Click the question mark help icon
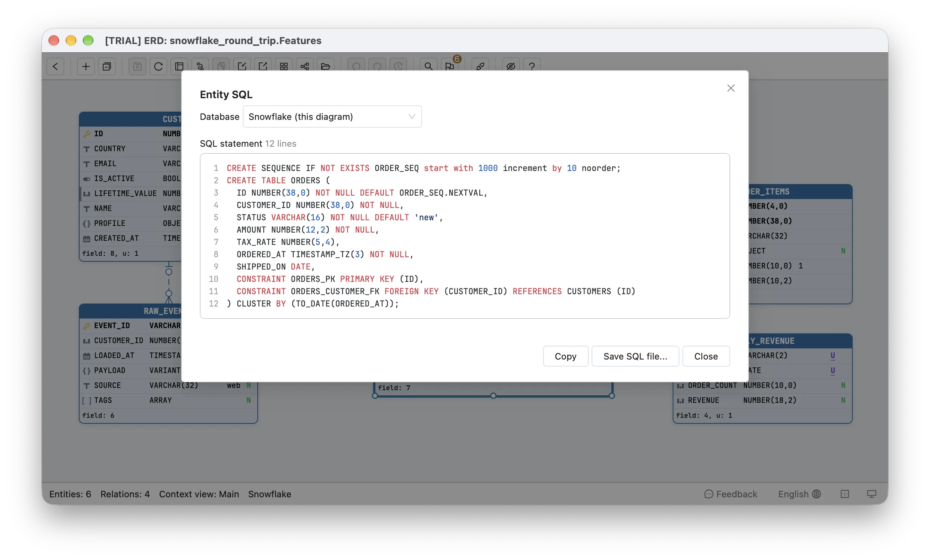930x560 pixels. coord(532,66)
